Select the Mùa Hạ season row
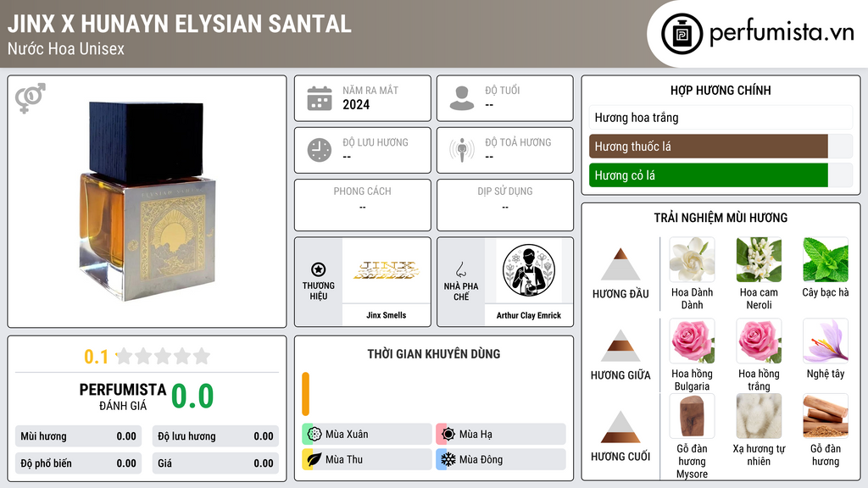Image resolution: width=868 pixels, height=488 pixels. 501,435
